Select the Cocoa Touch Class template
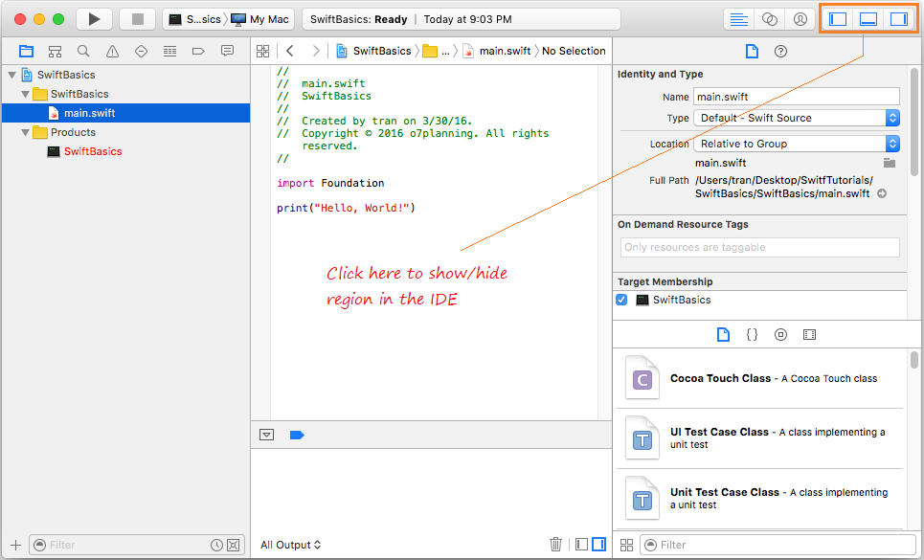 pos(759,379)
